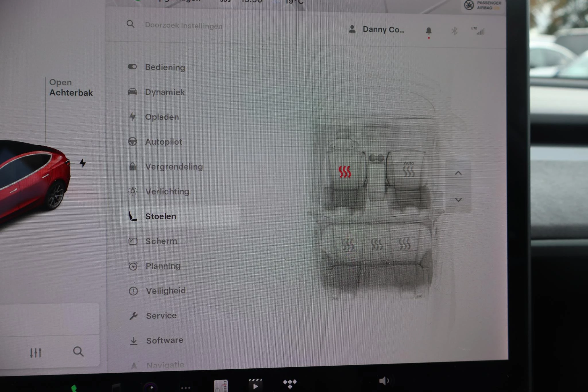The height and width of the screenshot is (392, 588).
Task: Open the Bediening settings menu
Action: [165, 67]
